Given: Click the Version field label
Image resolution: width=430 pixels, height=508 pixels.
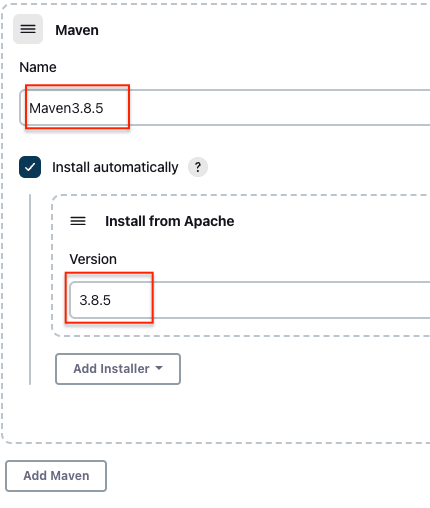Looking at the screenshot, I should coord(93,259).
